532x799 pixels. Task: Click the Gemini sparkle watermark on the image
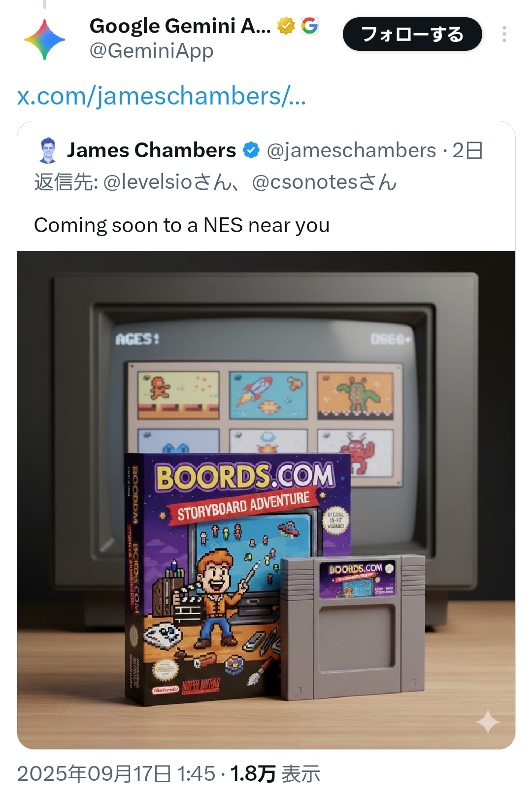click(x=488, y=722)
